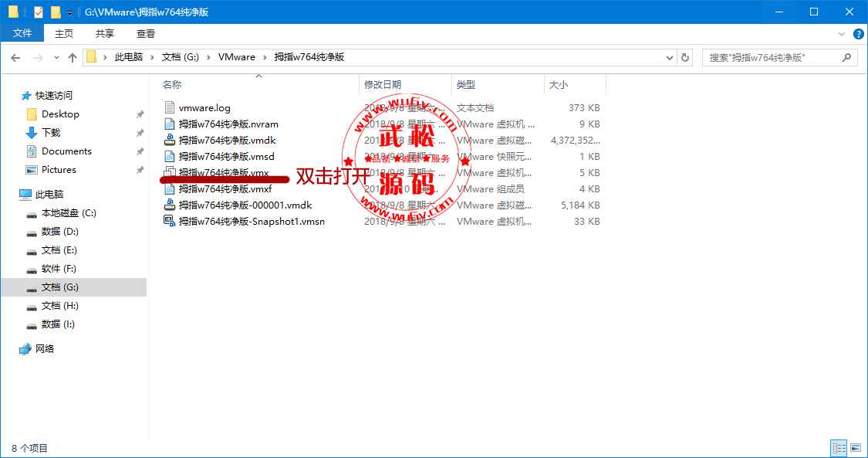Switch to large icons view layout
Image resolution: width=868 pixels, height=458 pixels.
(856, 447)
